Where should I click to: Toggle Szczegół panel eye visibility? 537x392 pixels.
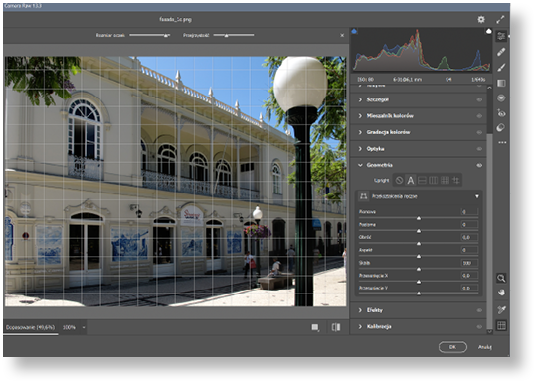(479, 99)
